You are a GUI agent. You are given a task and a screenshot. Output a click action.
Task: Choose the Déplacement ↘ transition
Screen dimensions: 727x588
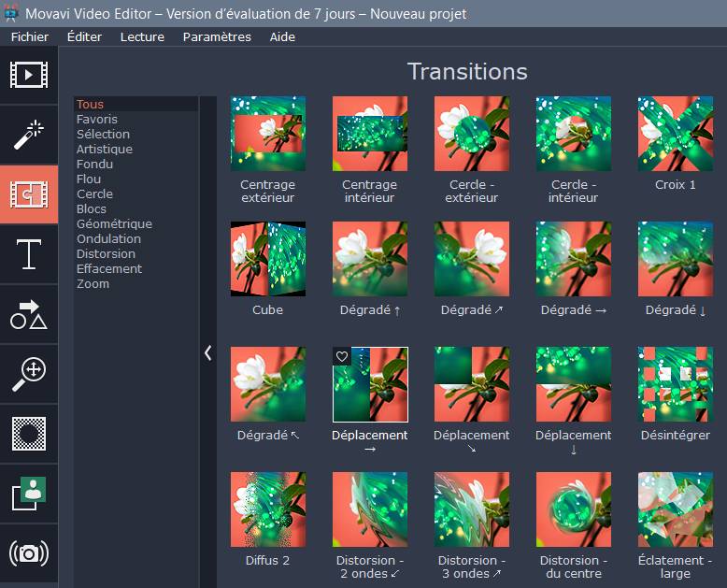pyautogui.click(x=472, y=384)
